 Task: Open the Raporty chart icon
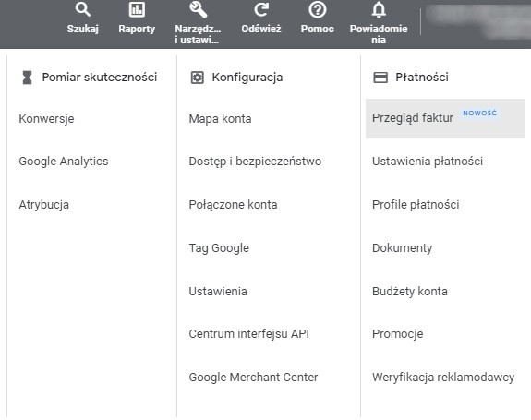coord(137,9)
